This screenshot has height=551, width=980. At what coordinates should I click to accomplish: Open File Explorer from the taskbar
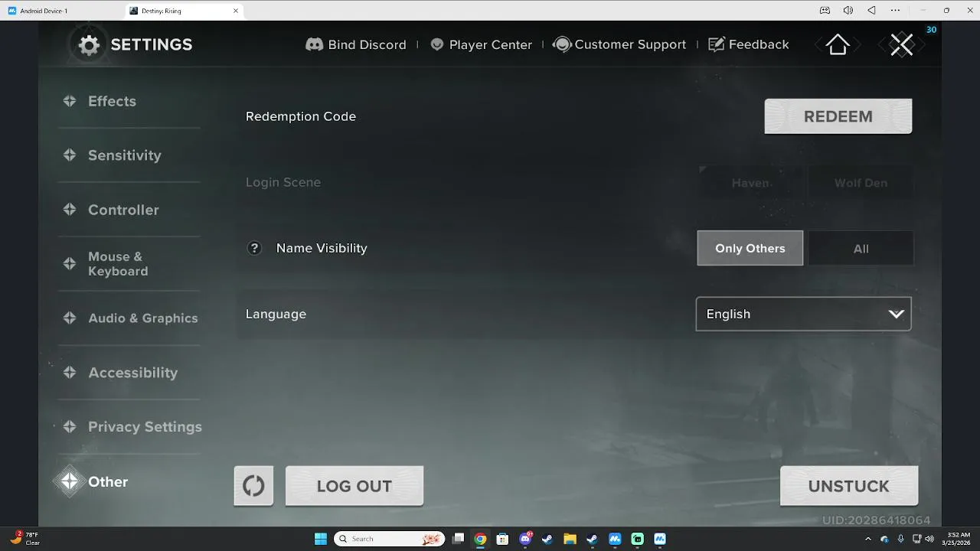coord(570,539)
